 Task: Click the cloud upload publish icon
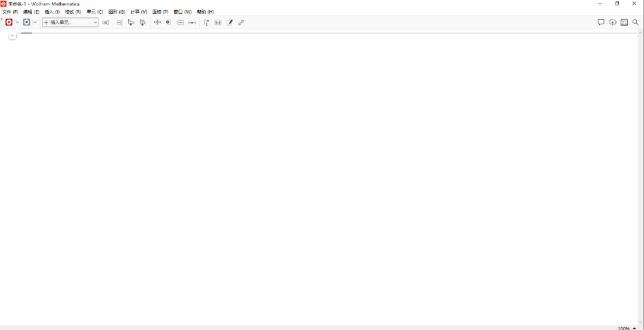(x=612, y=22)
